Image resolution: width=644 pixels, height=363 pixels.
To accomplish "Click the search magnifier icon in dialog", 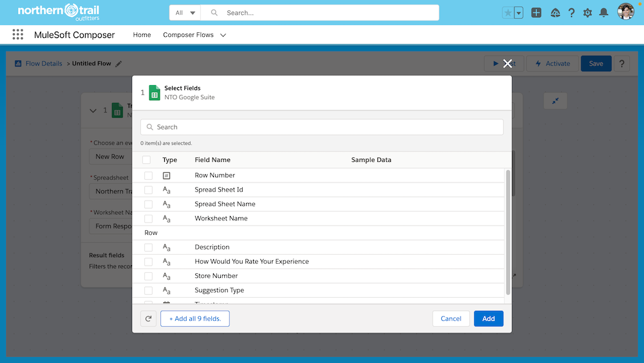I will [150, 127].
